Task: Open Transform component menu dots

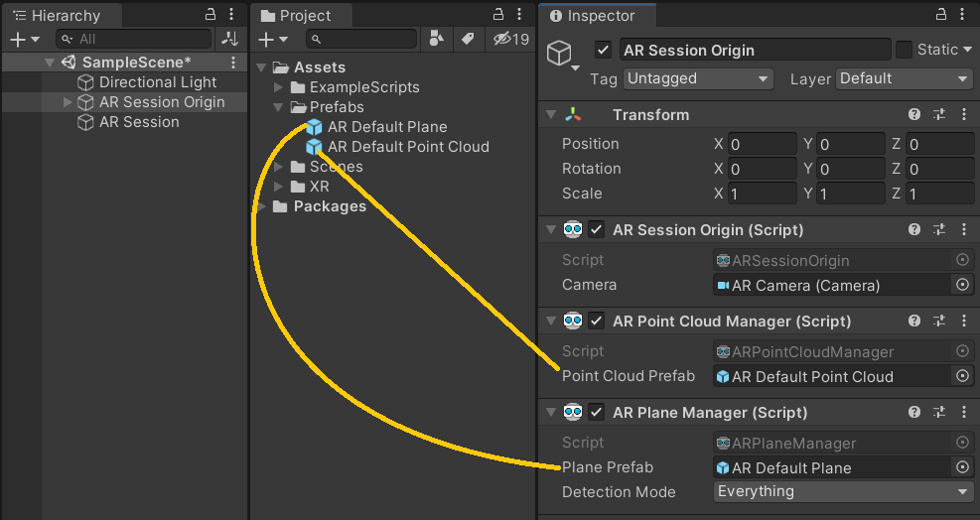Action: click(964, 114)
